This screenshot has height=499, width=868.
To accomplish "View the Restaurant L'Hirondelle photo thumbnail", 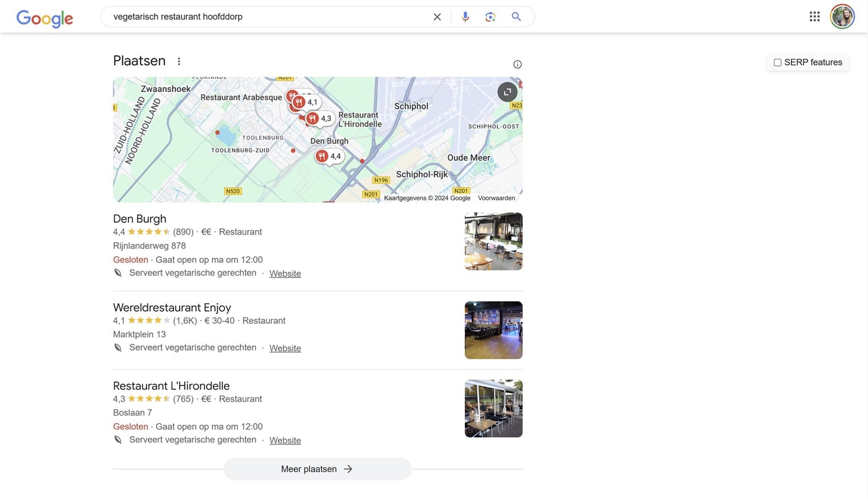I will pos(493,409).
